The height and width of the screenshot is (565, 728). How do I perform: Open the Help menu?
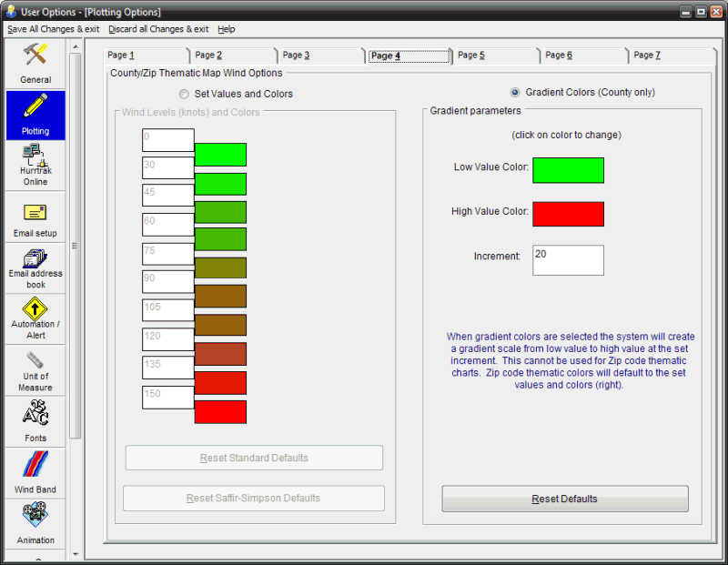tap(227, 29)
